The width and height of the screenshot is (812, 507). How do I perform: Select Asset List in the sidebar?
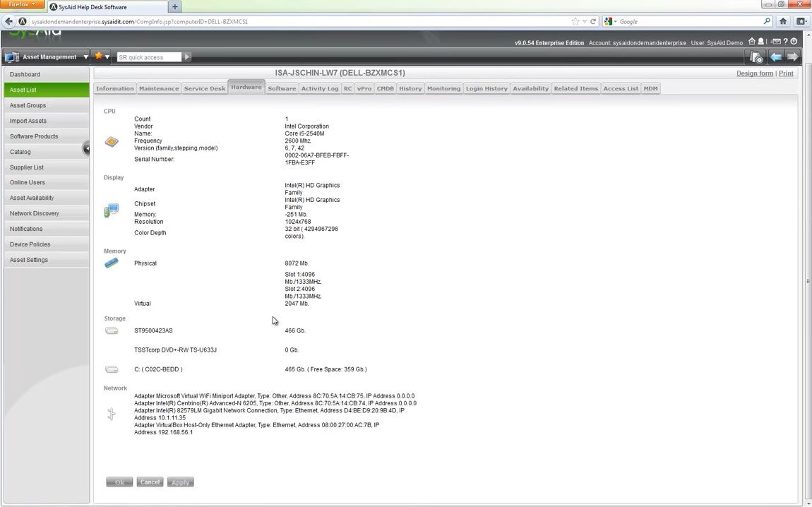(46, 90)
